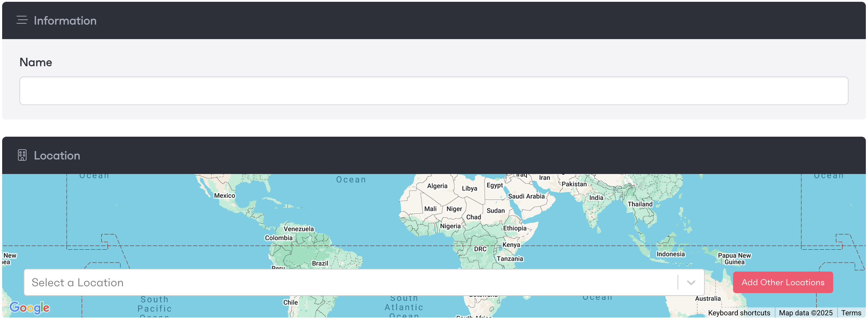Click Algeria label on the map
Screen dimensions: 868x320
tap(437, 186)
